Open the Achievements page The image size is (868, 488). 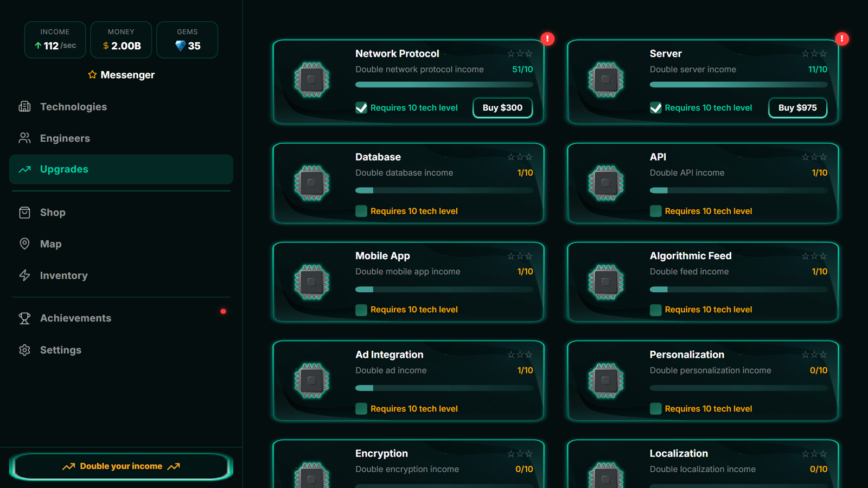tap(122, 318)
